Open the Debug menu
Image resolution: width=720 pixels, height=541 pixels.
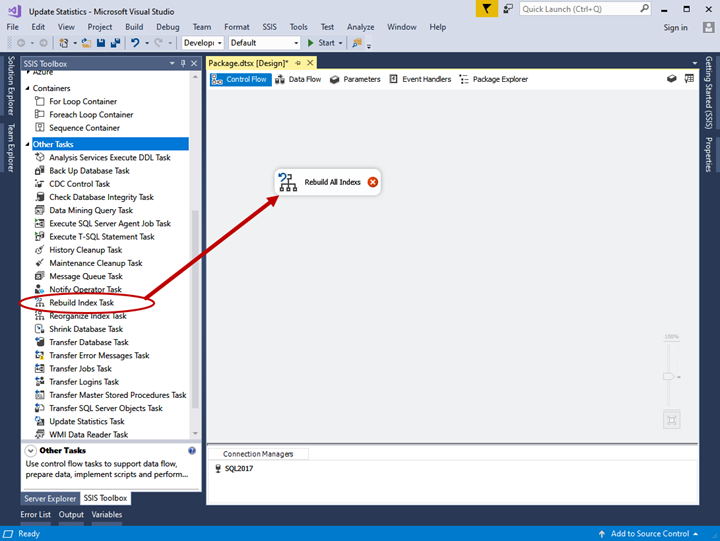[x=168, y=27]
